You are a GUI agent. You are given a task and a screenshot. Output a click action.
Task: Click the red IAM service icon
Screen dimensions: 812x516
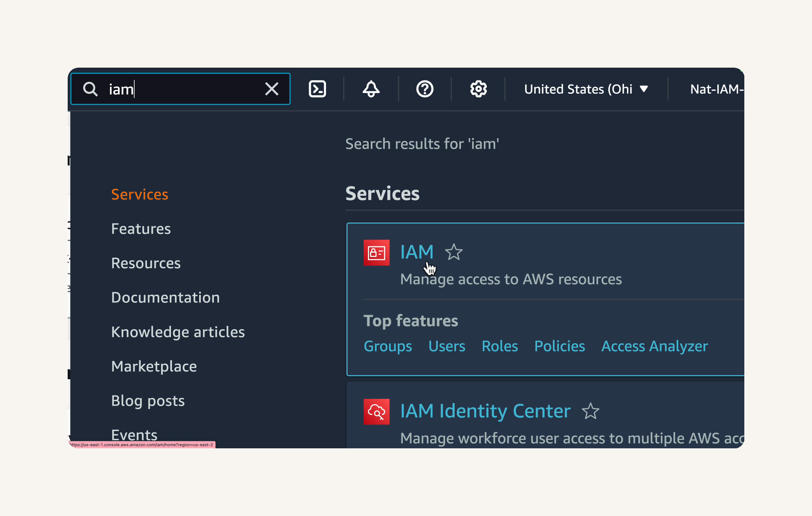pyautogui.click(x=376, y=252)
